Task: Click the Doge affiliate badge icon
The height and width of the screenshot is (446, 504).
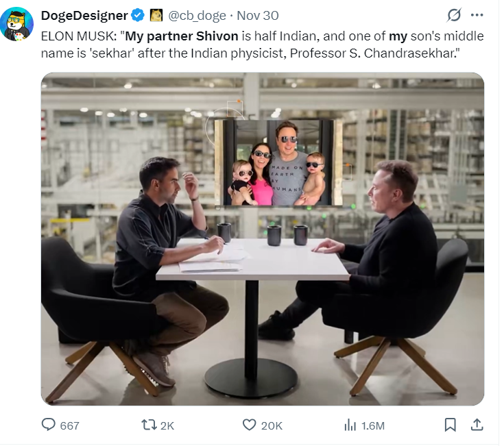Action: coord(156,15)
